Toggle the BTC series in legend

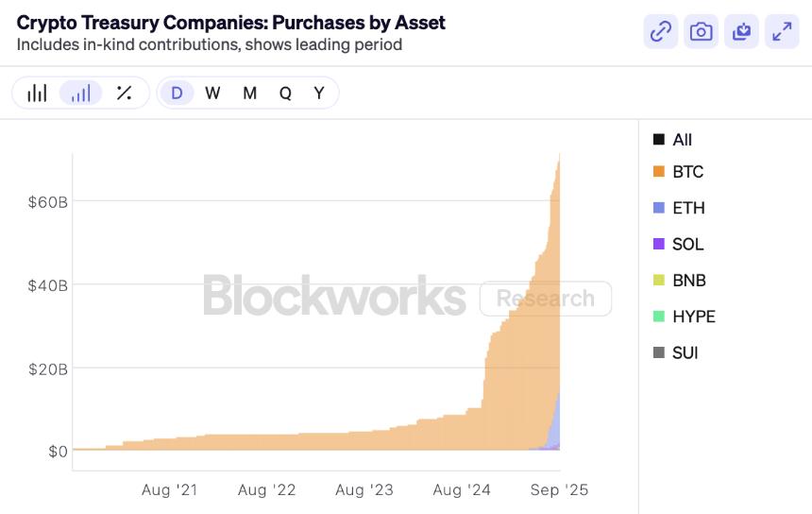687,172
